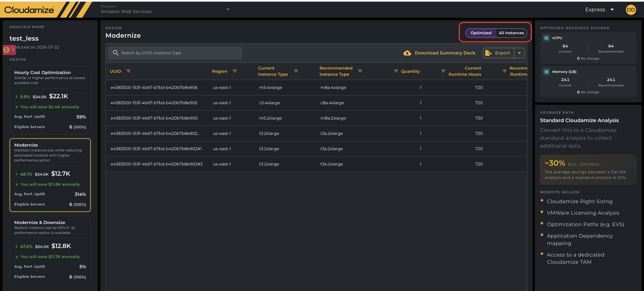Switch to All Instances view

pyautogui.click(x=511, y=33)
